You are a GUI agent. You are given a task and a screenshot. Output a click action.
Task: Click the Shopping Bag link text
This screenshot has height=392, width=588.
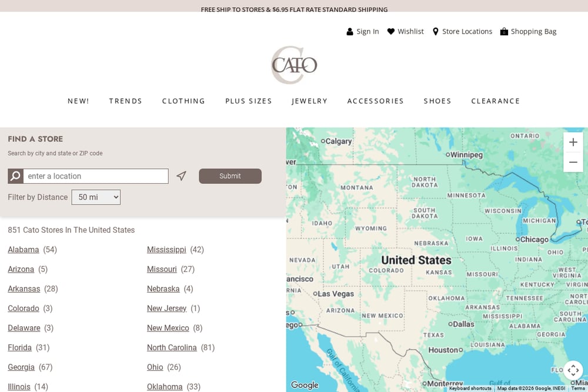534,32
